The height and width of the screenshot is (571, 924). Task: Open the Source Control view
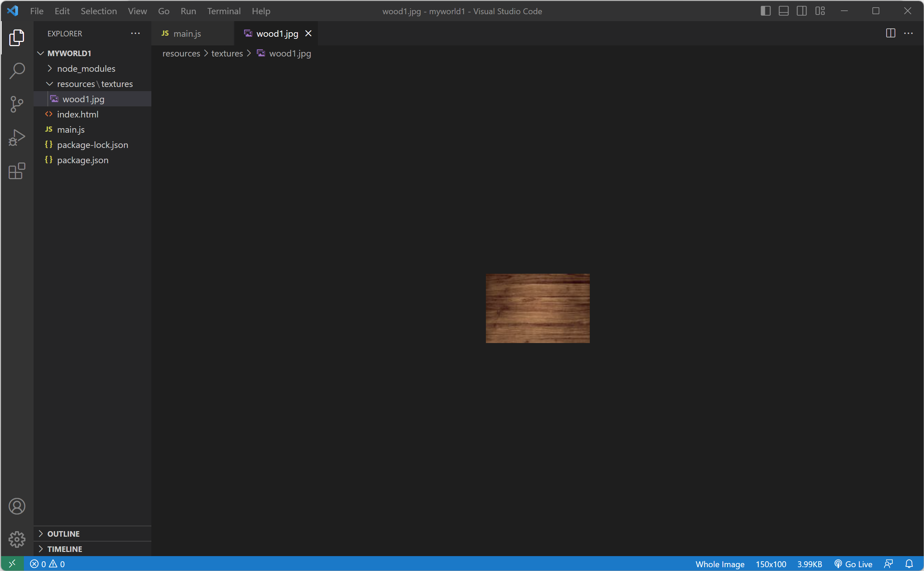(x=17, y=104)
